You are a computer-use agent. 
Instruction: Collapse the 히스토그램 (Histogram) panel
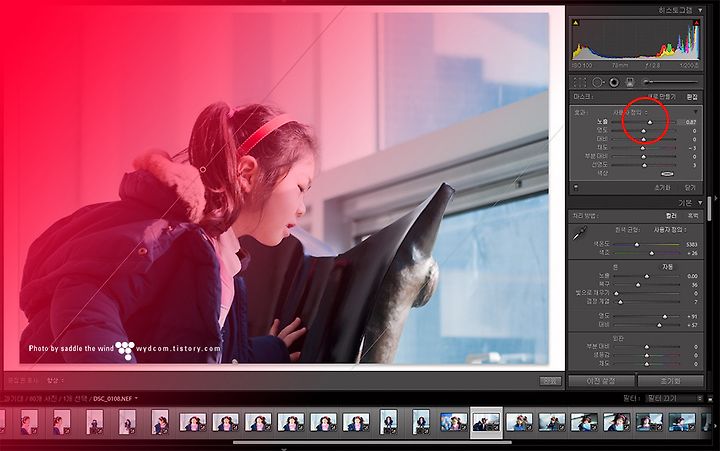pyautogui.click(x=700, y=10)
